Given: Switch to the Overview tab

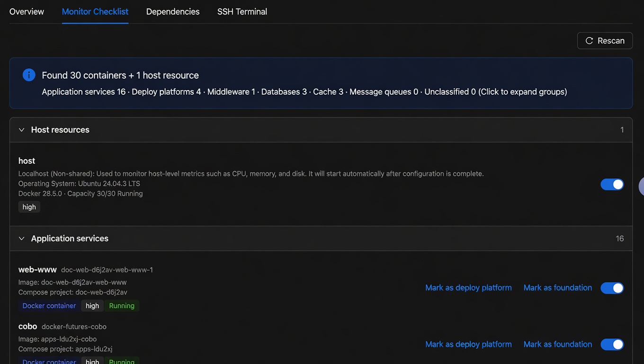Looking at the screenshot, I should point(27,11).
